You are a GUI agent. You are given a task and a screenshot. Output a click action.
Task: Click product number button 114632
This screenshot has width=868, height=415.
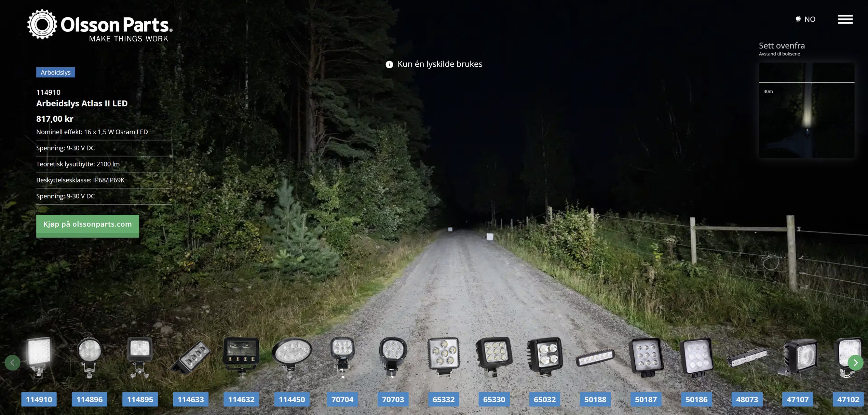coord(241,399)
